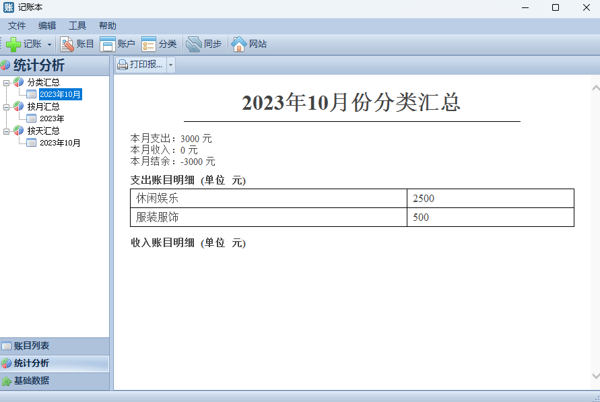The width and height of the screenshot is (600, 402).
Task: Open the 工具 menu
Action: point(77,25)
